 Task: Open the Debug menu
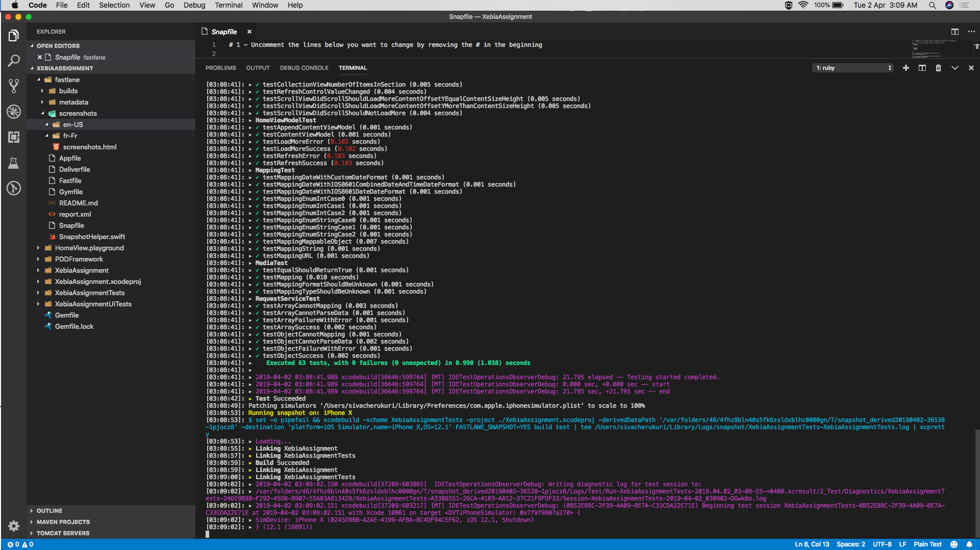194,5
